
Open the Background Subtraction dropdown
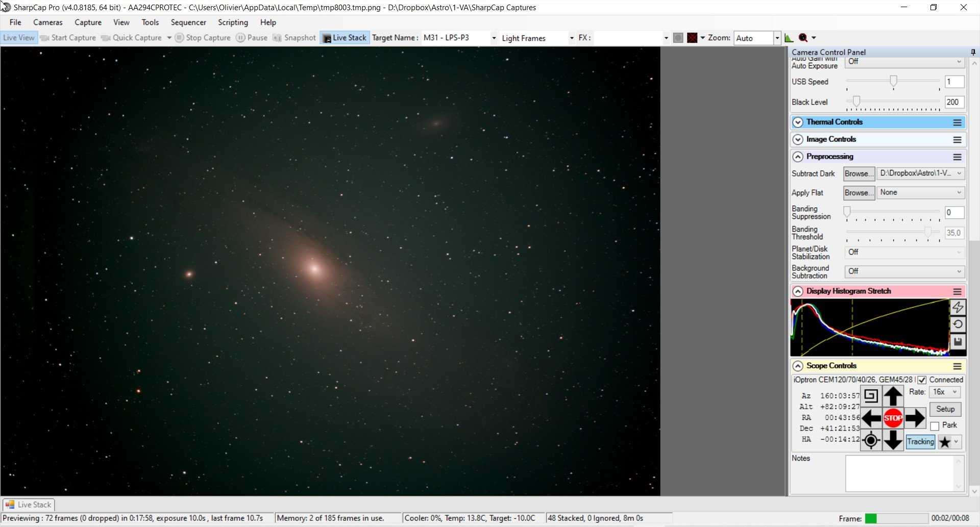pyautogui.click(x=905, y=271)
